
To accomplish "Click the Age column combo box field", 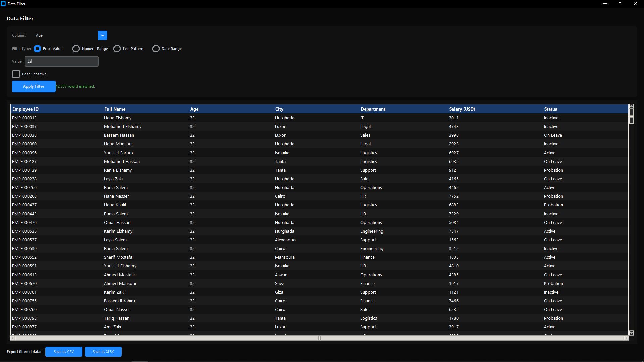I will (65, 35).
